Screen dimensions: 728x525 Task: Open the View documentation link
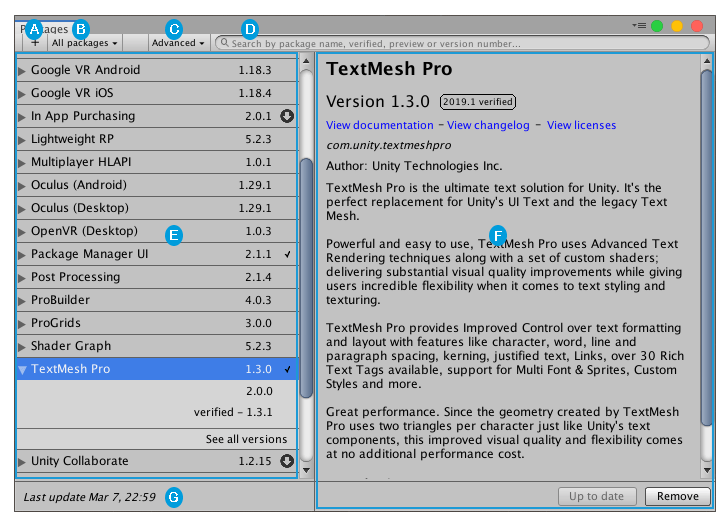[x=379, y=125]
